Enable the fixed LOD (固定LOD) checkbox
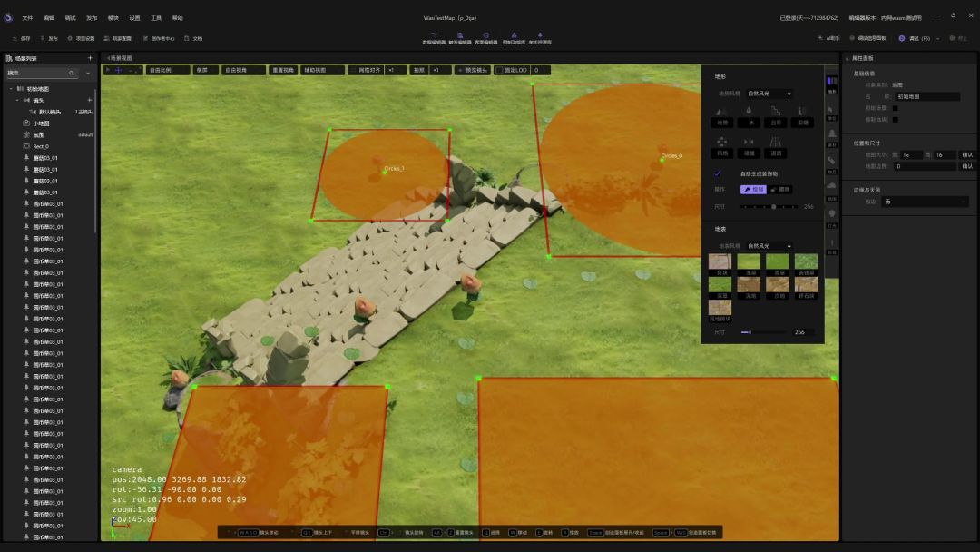This screenshot has width=980, height=552. 499,70
